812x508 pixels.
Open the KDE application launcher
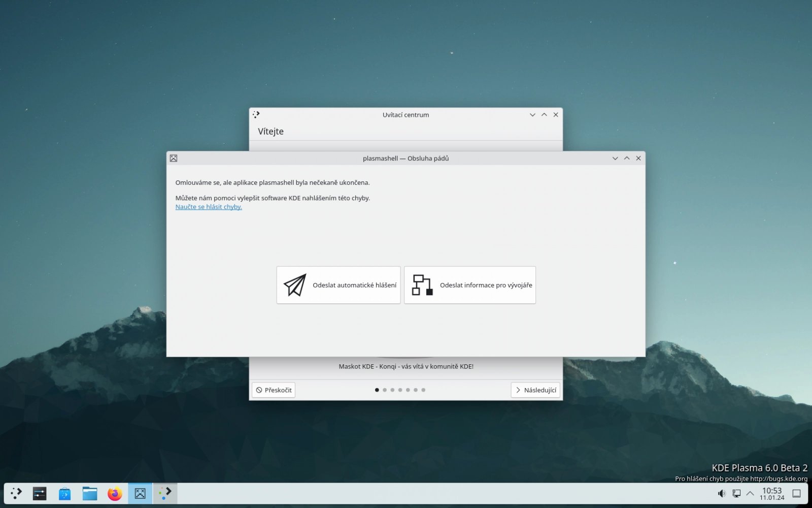tap(16, 493)
